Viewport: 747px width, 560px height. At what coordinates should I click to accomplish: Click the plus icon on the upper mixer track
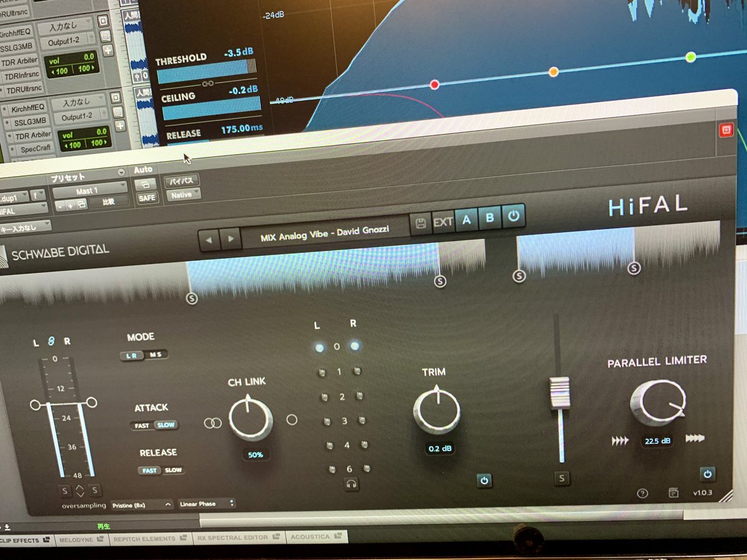coord(107,50)
